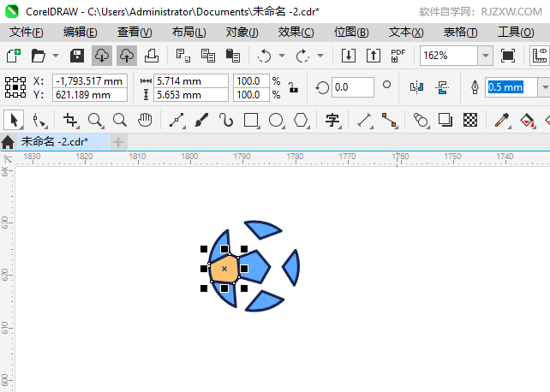Open the 位图(B) menu
Viewport: 550px width, 392px height.
point(351,33)
